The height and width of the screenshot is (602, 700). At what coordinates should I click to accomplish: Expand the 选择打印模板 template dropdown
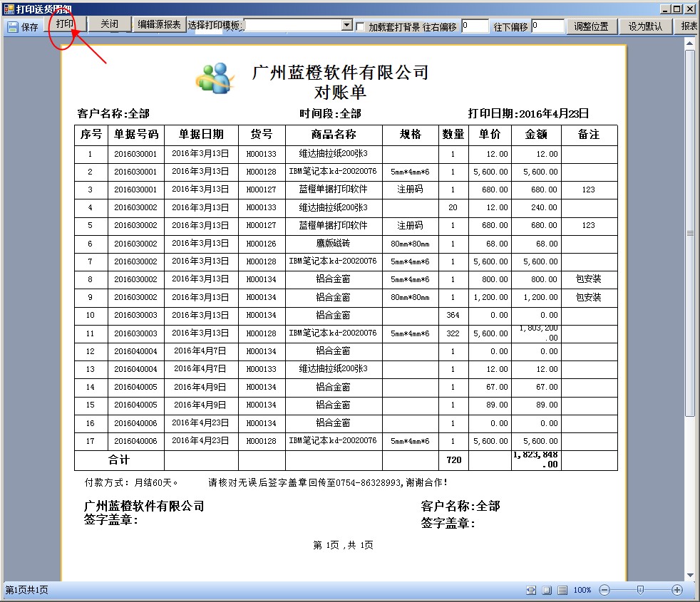click(347, 25)
